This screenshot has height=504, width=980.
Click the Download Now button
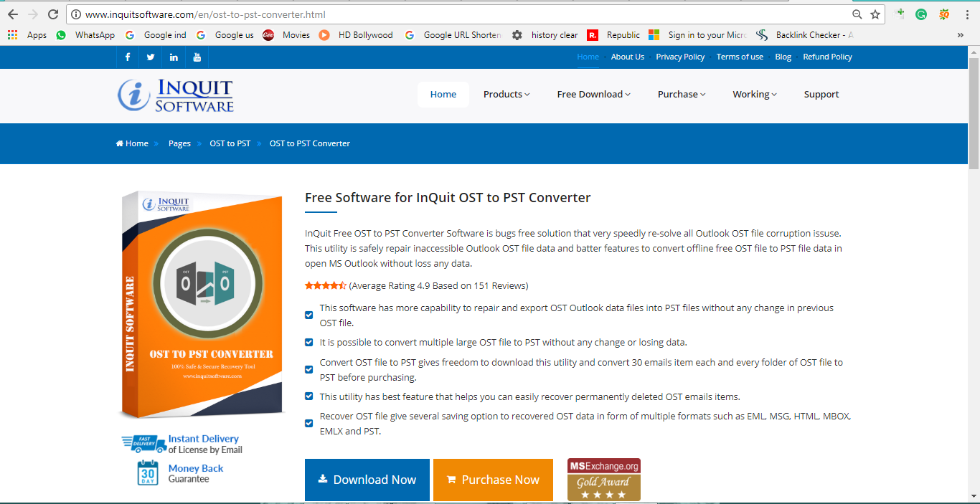coord(367,480)
